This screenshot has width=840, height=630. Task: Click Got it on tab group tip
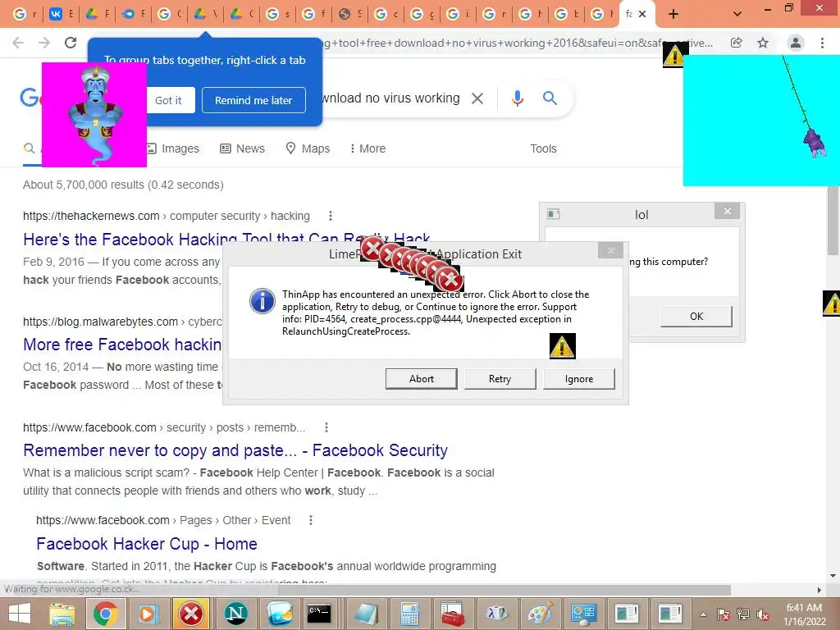tap(168, 100)
